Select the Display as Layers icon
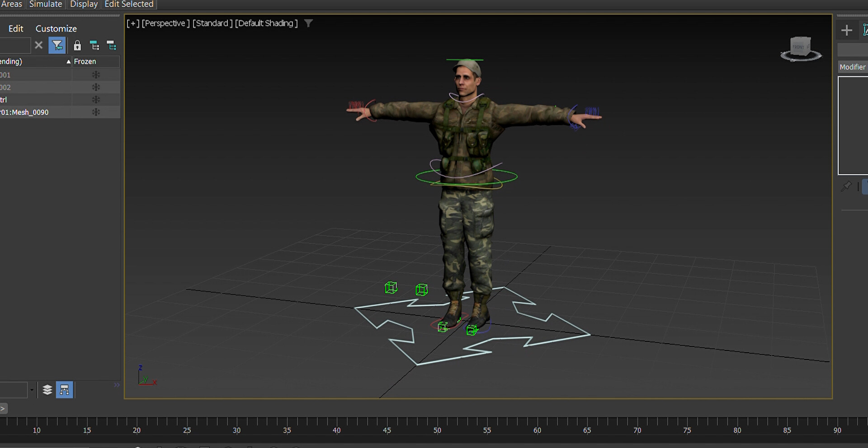Viewport: 868px width, 448px height. 47,389
